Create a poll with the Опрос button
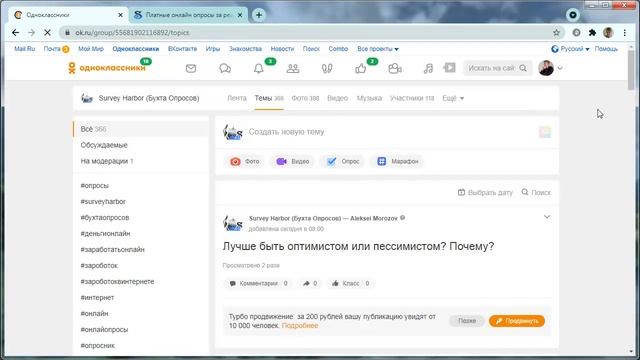640x360 pixels. coord(343,162)
